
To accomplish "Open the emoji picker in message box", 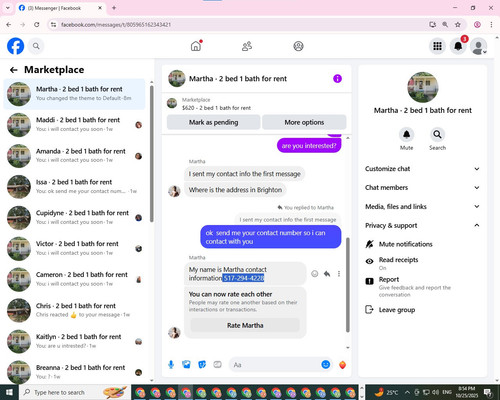I will 326,365.
